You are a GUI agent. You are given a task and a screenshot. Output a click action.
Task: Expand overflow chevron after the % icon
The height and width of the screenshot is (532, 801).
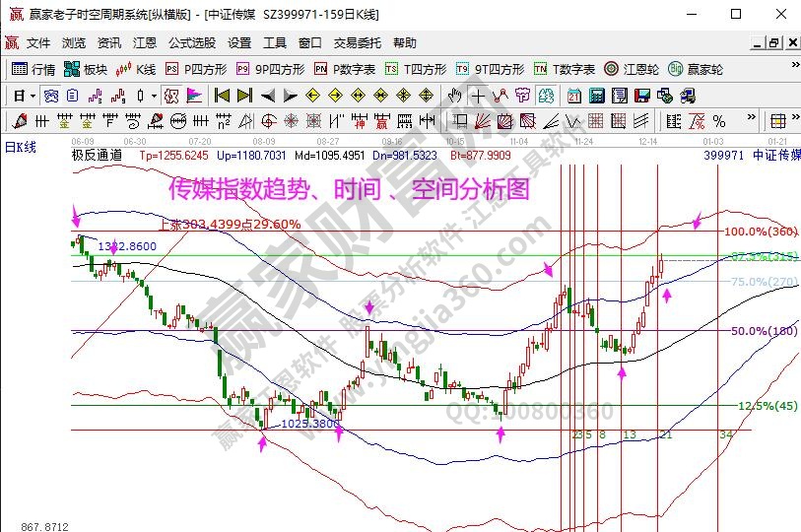(751, 117)
